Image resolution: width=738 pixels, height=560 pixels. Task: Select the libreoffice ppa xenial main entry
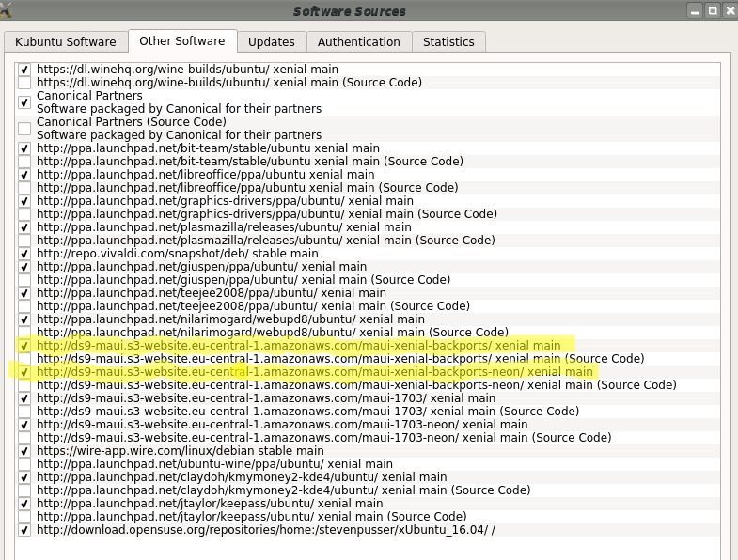coord(205,175)
